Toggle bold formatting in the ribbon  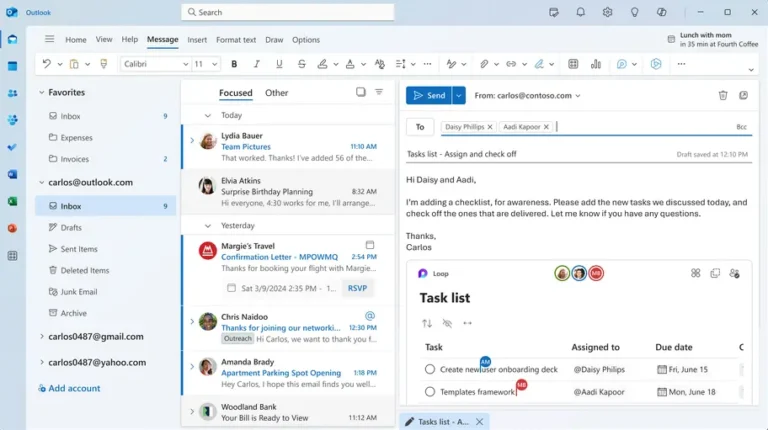pyautogui.click(x=234, y=64)
